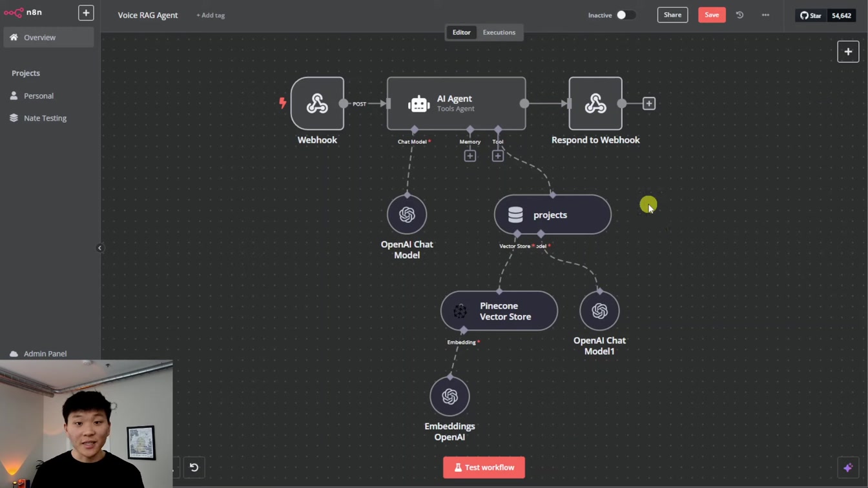Open the three-dot workflow options menu
This screenshot has width=868, height=488.
[765, 15]
